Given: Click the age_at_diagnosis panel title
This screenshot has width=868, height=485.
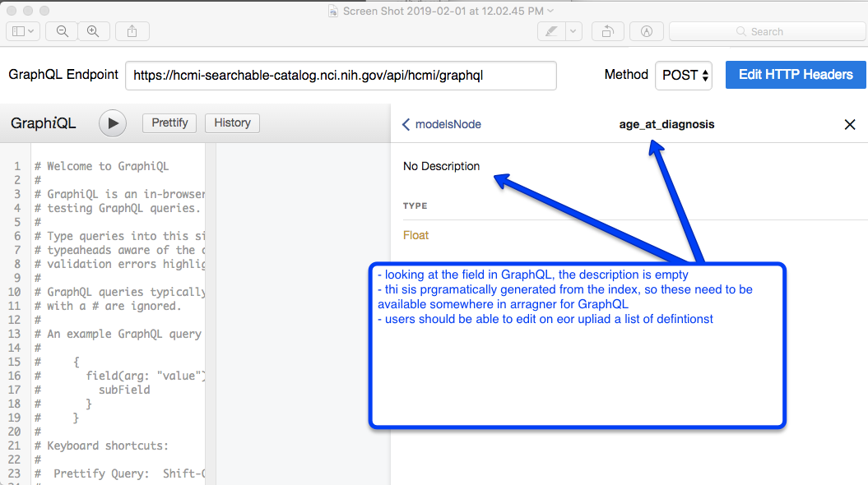Looking at the screenshot, I should (666, 124).
